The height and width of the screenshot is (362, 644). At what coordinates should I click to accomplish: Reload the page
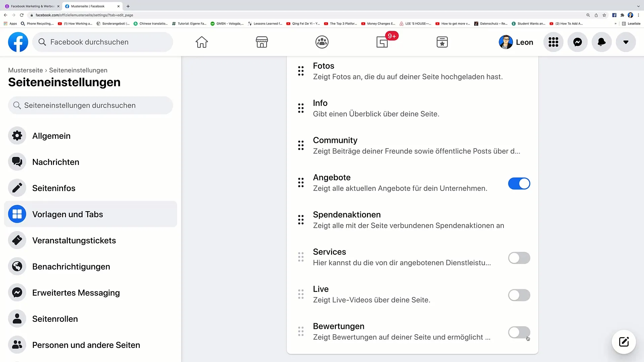22,15
